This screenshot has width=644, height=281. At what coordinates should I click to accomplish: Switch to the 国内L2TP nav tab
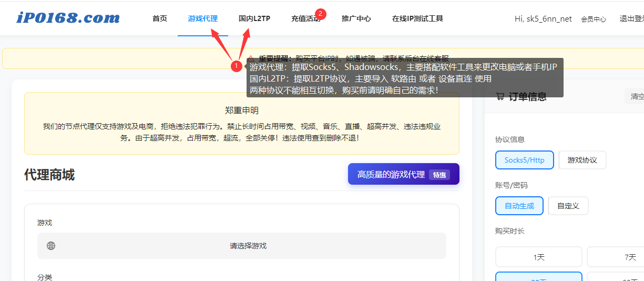click(x=254, y=18)
